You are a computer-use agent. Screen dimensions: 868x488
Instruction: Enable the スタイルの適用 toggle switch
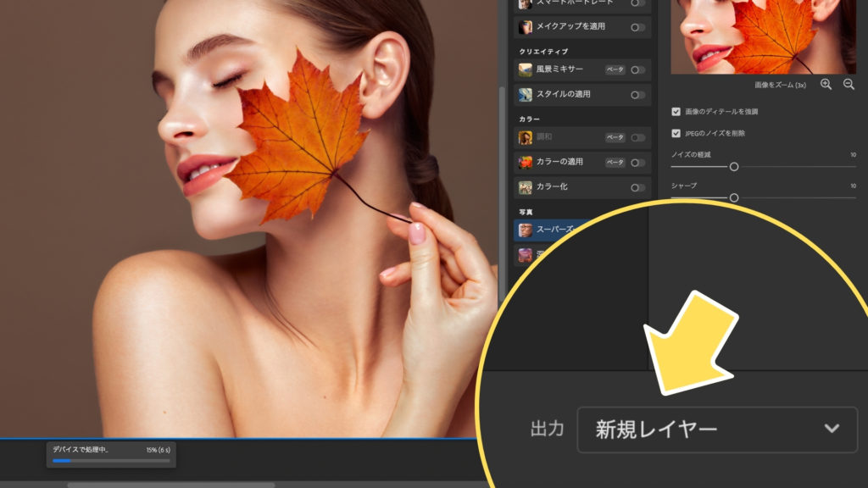637,95
